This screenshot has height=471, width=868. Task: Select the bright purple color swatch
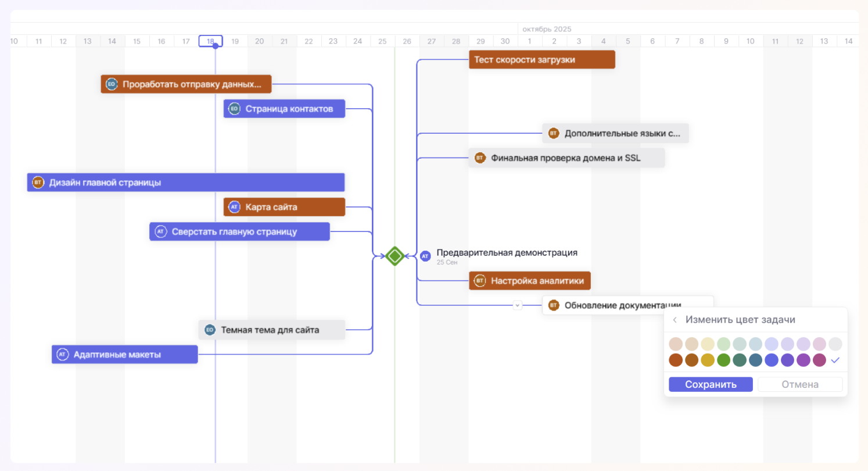pyautogui.click(x=804, y=361)
